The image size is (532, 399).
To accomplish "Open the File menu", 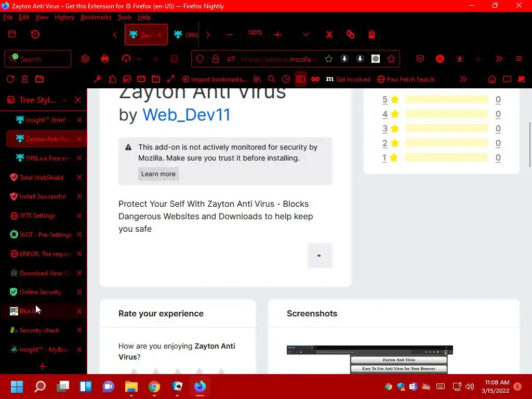I will 8,17.
